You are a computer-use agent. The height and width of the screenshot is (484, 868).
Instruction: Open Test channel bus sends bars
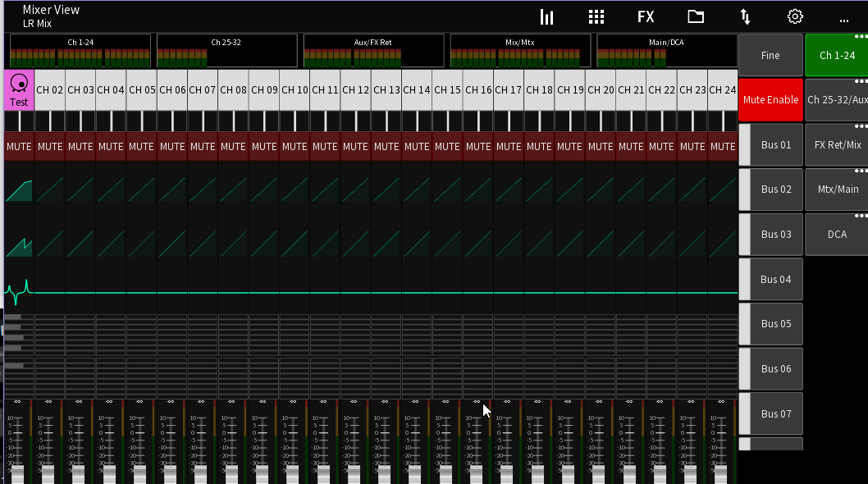click(19, 356)
